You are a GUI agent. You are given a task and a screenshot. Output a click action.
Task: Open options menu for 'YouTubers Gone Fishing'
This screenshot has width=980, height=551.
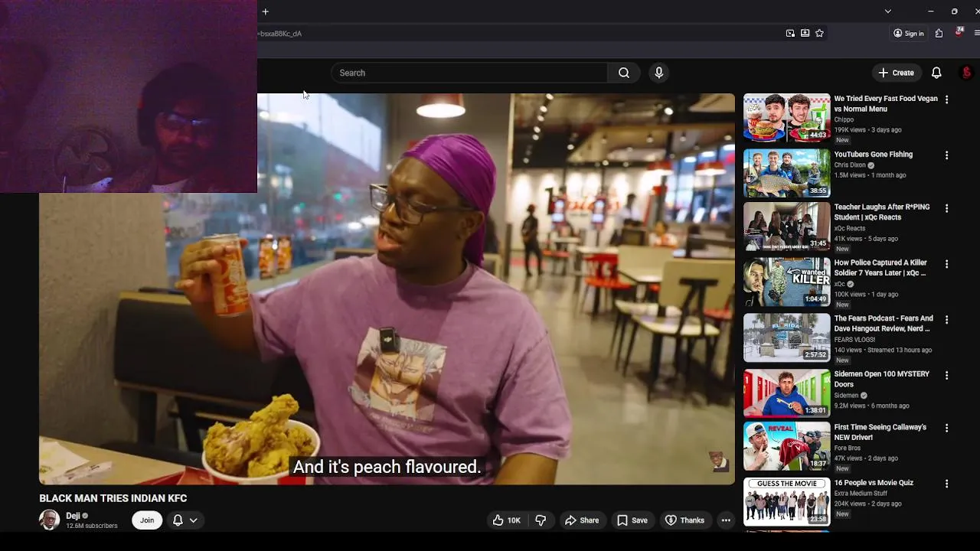point(946,155)
